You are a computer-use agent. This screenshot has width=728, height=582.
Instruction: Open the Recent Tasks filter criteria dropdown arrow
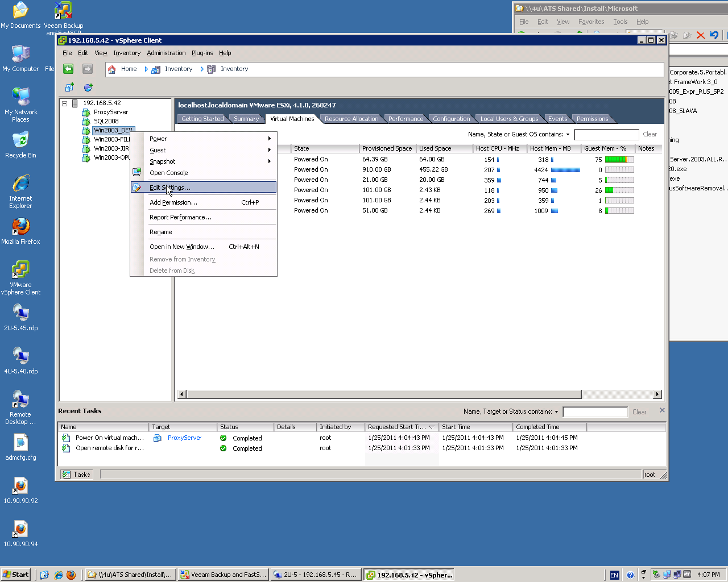pyautogui.click(x=557, y=412)
